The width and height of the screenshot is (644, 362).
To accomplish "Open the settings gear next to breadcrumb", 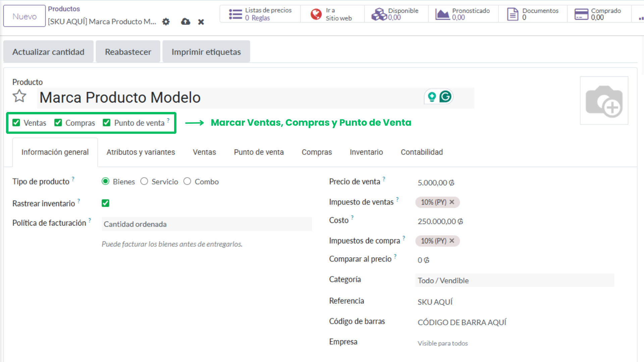I will coord(166,21).
